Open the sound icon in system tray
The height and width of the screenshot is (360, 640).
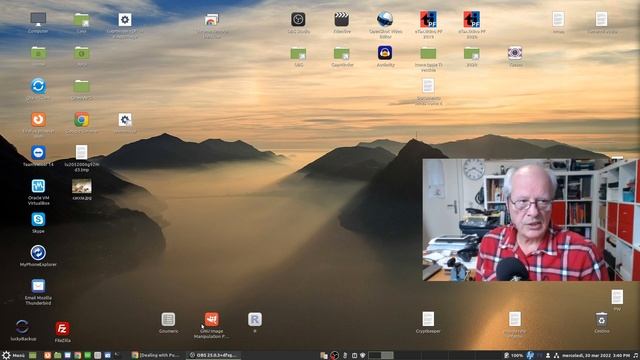click(x=636, y=356)
